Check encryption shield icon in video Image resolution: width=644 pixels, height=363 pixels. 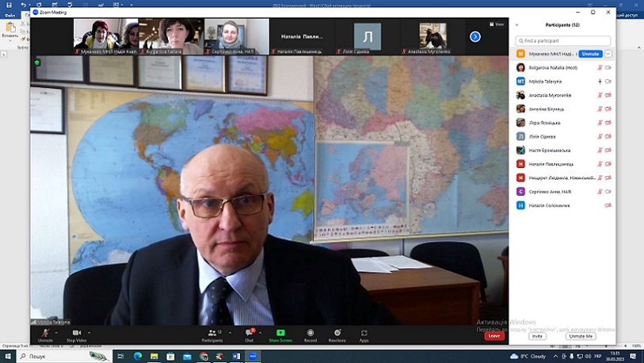(x=37, y=63)
